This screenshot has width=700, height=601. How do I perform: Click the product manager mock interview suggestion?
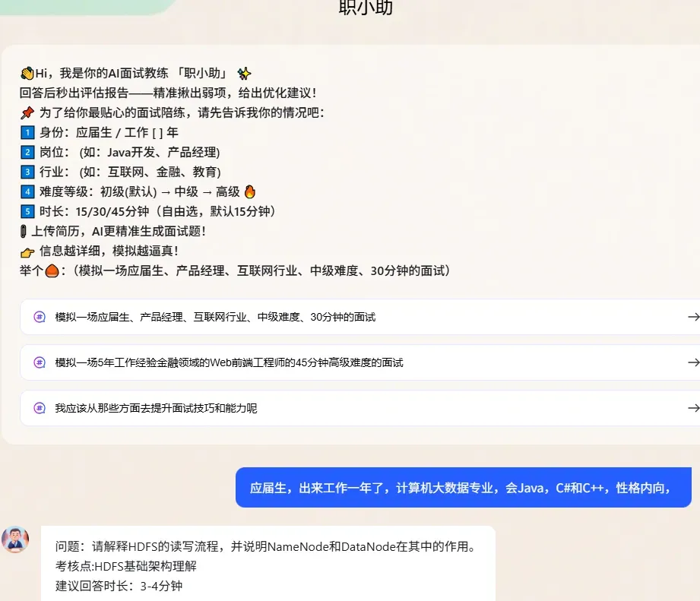(x=360, y=317)
